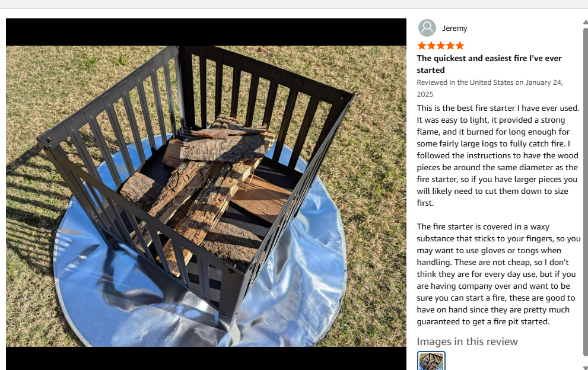The image size is (588, 370).
Task: Click the review panel scrollbar up arrow
Action: 586,22
